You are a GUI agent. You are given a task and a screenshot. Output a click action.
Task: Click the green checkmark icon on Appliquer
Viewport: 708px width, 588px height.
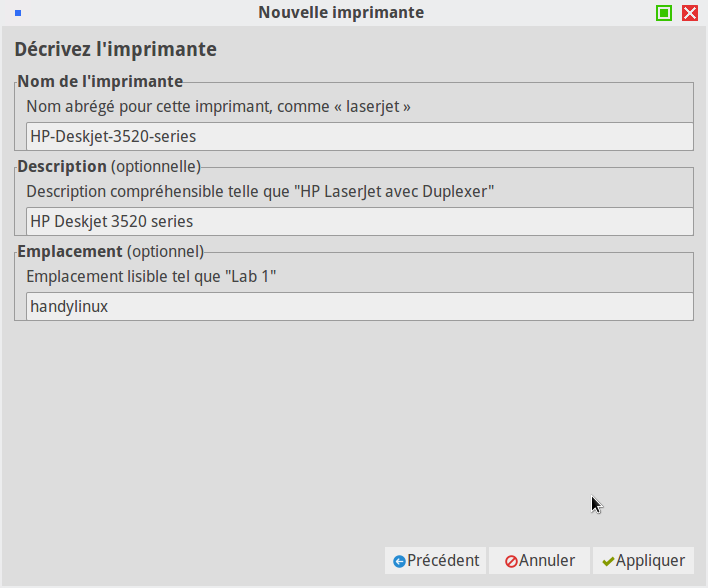[608, 561]
